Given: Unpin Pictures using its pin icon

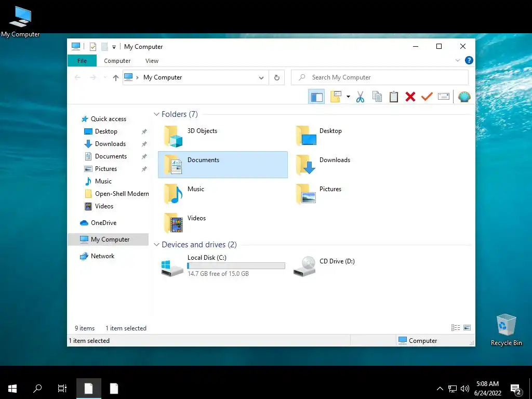Looking at the screenshot, I should click(x=144, y=169).
